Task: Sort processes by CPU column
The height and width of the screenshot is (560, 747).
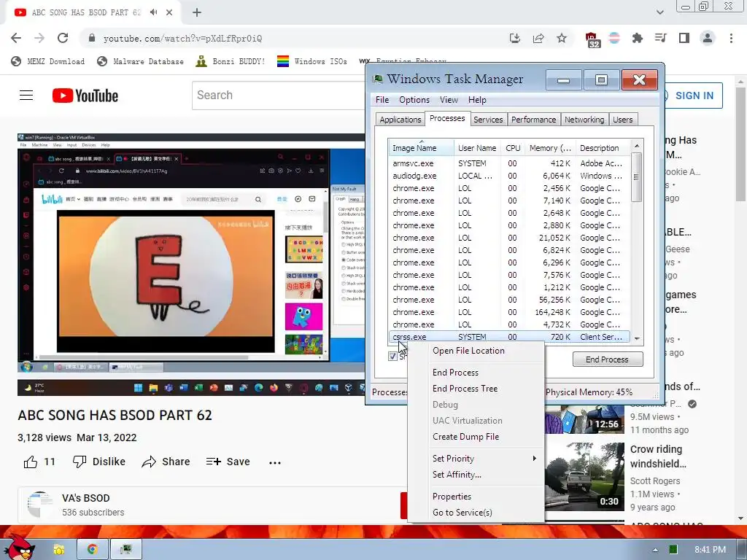Action: pyautogui.click(x=513, y=147)
